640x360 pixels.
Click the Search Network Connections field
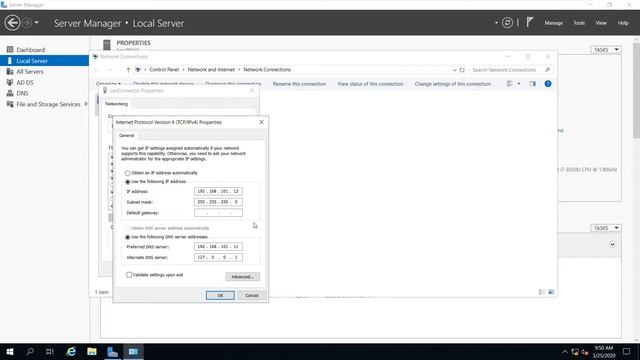(511, 70)
